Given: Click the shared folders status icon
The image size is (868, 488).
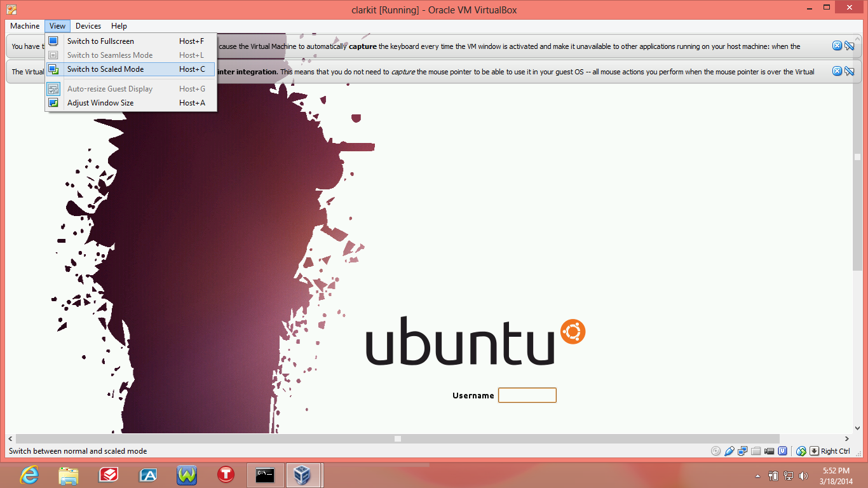Looking at the screenshot, I should click(756, 451).
